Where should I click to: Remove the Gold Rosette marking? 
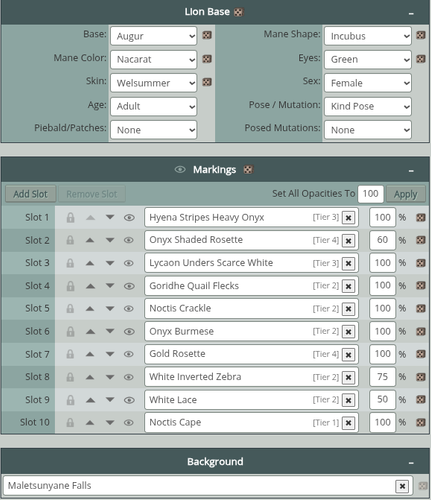[x=348, y=355]
